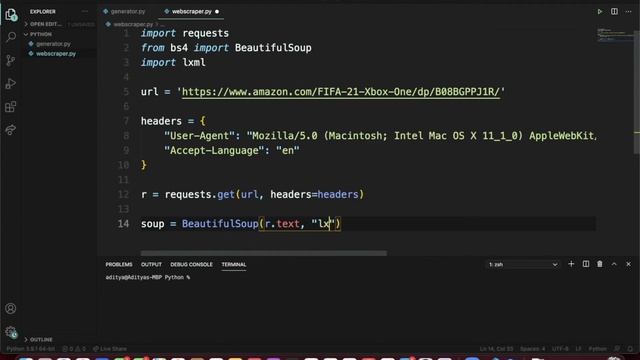This screenshot has height=360, width=640.
Task: Select webscraper.py in the Explorer file tree
Action: tap(56, 53)
